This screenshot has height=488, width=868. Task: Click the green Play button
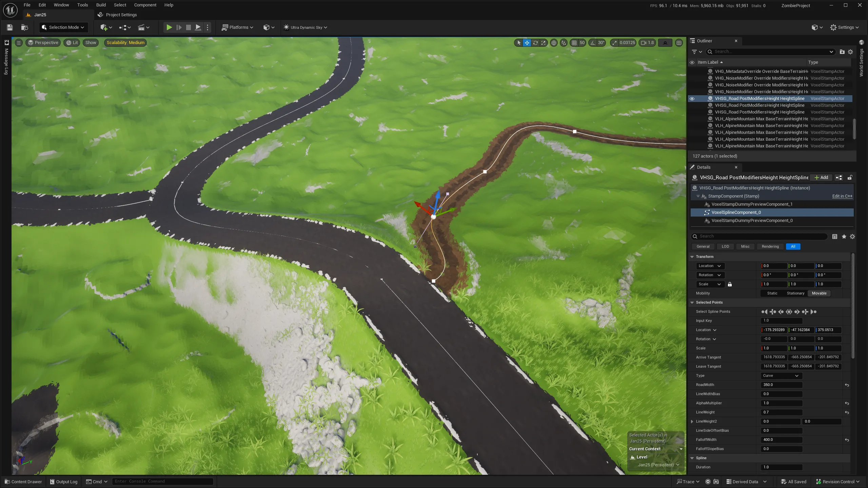[x=169, y=27]
